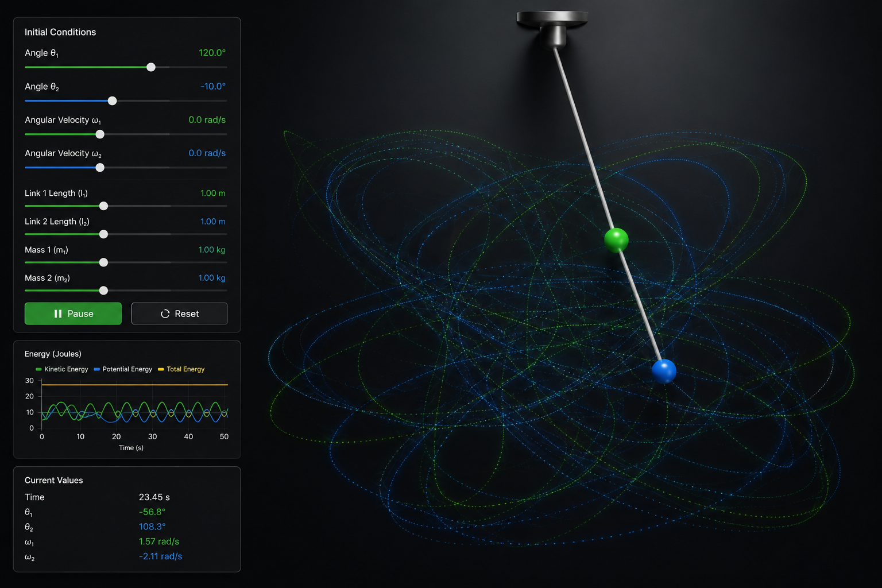Click the blue 1.00 kg Mass 2 value
The height and width of the screenshot is (588, 882).
pos(211,278)
